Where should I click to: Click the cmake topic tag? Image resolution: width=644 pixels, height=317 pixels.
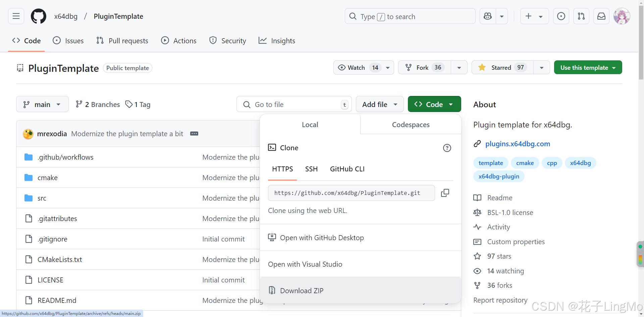pos(525,163)
